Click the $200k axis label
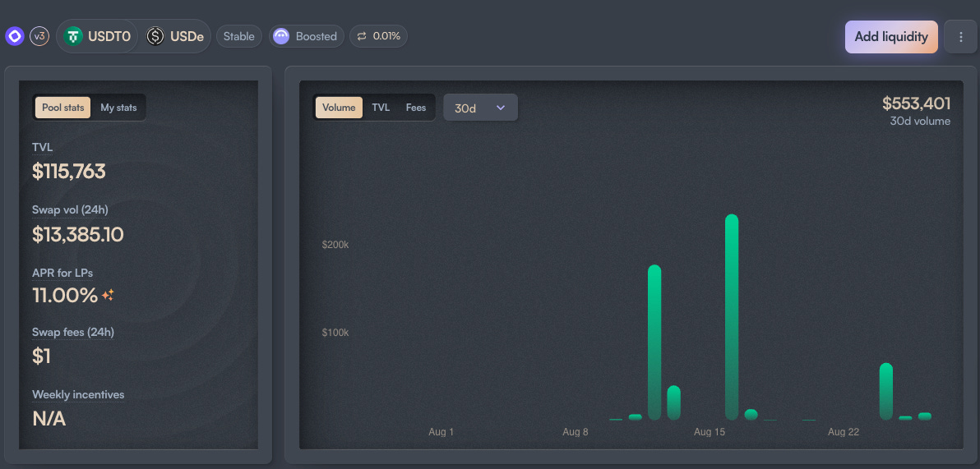Screen dimensions: 980x469 point(335,244)
